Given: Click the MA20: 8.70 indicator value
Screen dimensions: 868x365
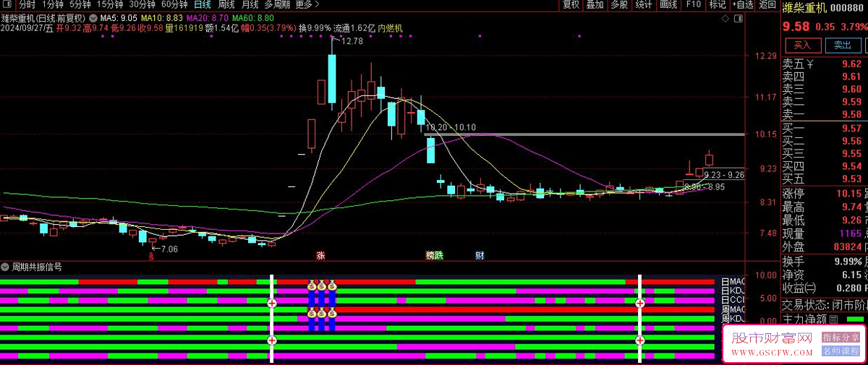Looking at the screenshot, I should tap(208, 17).
